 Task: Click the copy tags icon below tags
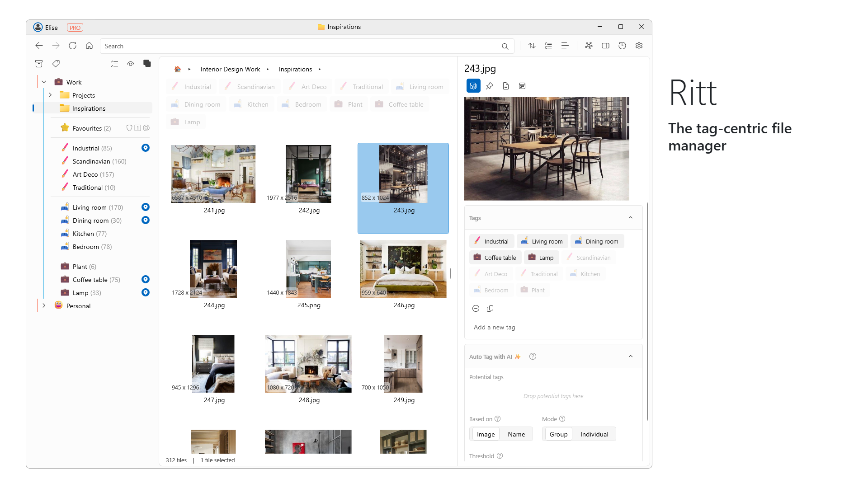tap(490, 309)
